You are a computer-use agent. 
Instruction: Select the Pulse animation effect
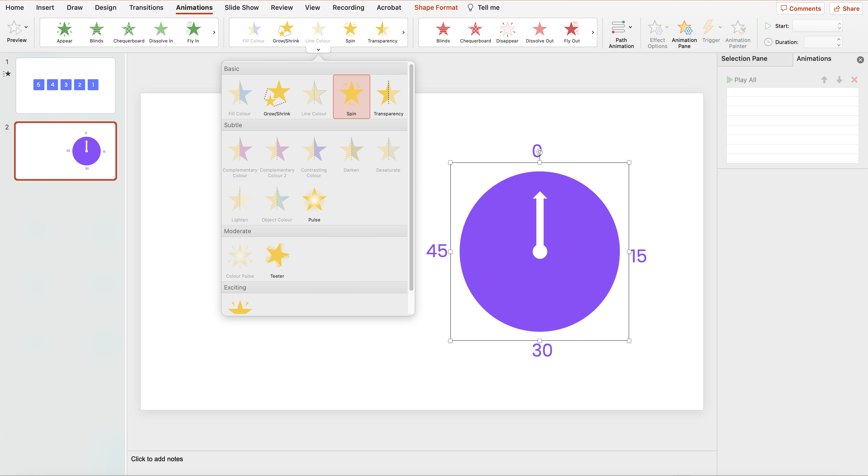point(314,205)
